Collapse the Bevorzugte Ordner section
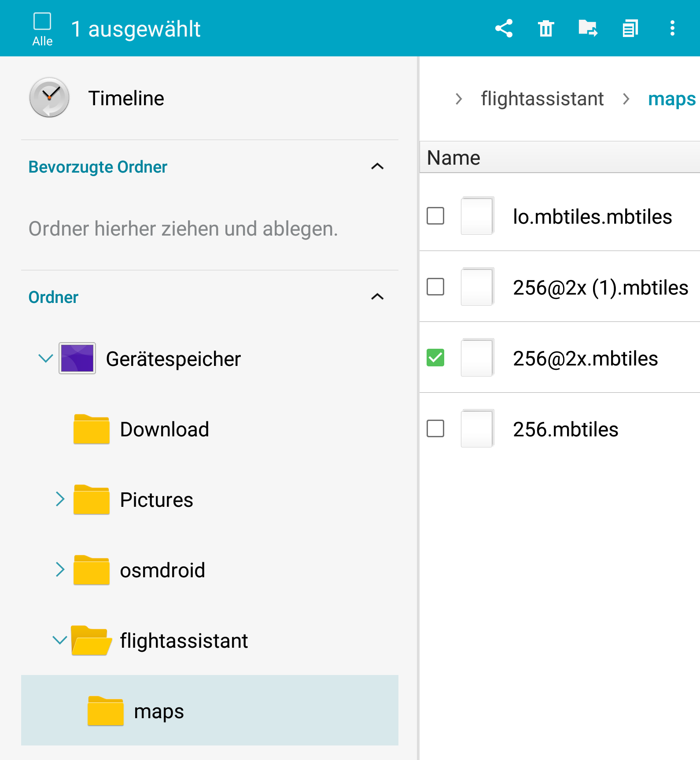The image size is (700, 760). pos(377,166)
